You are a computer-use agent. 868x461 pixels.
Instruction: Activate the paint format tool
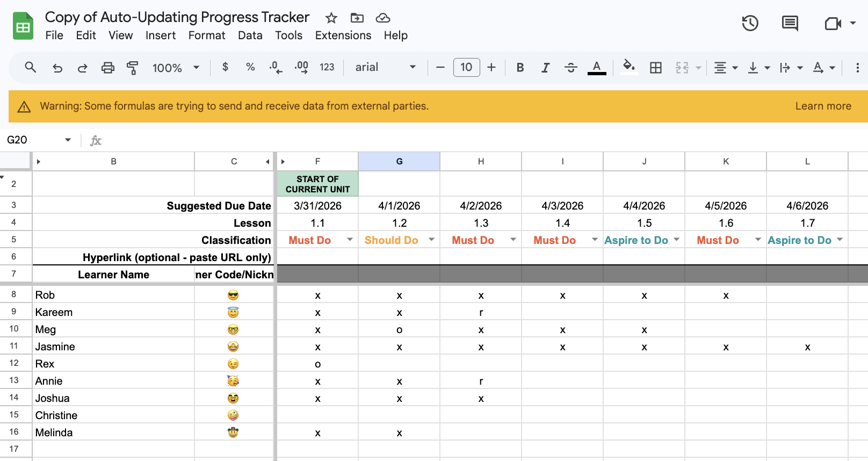pos(132,68)
